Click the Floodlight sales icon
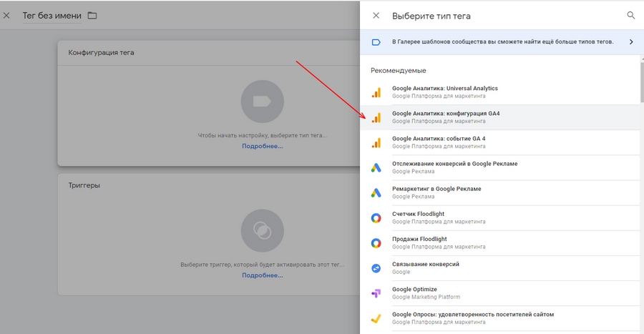 [376, 243]
